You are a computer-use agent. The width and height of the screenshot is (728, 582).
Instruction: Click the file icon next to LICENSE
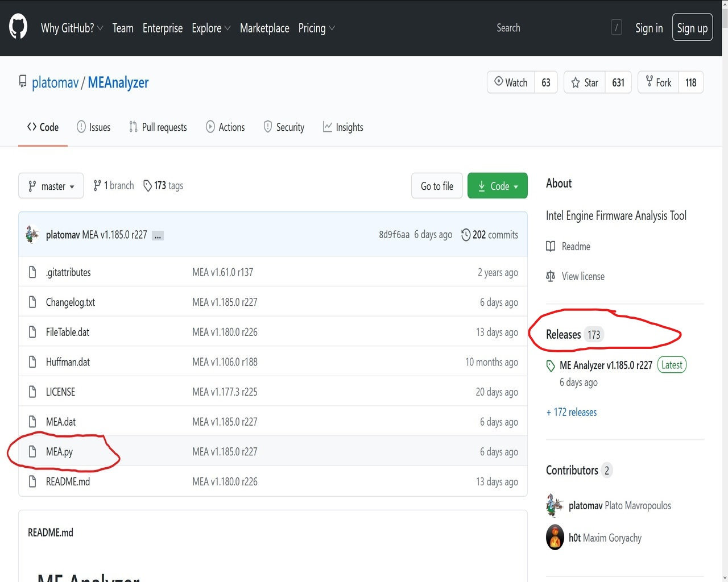(x=32, y=392)
